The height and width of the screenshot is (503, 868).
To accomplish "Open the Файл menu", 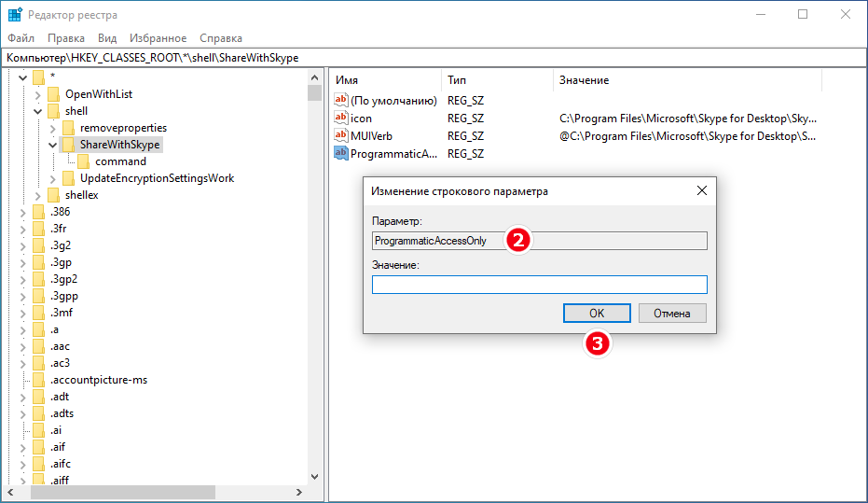I will (x=21, y=38).
